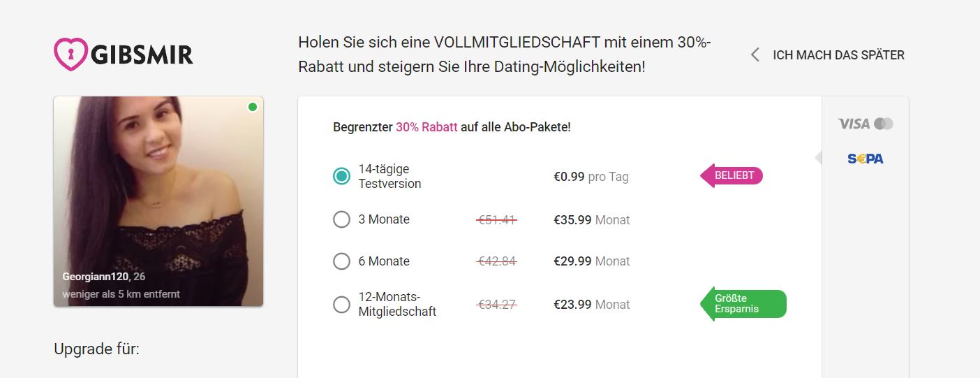Choose the 6 Monate radio option
The image size is (980, 378).
click(x=341, y=261)
